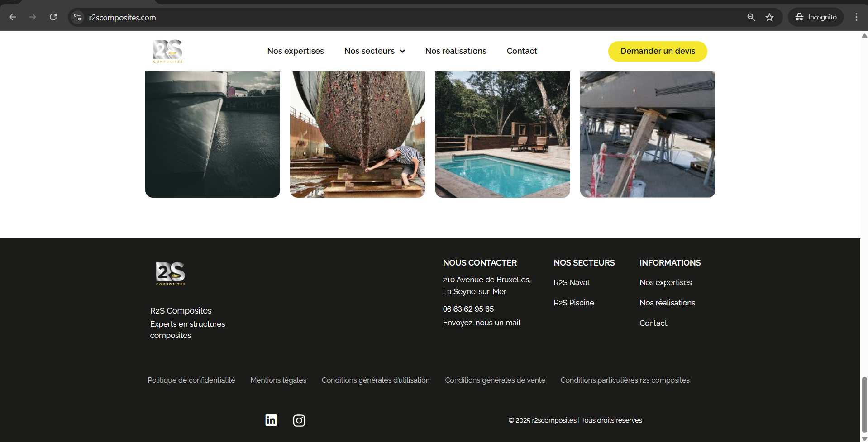Open Conditions particulières r2s composites
Viewport: 868px width, 442px height.
pos(625,380)
